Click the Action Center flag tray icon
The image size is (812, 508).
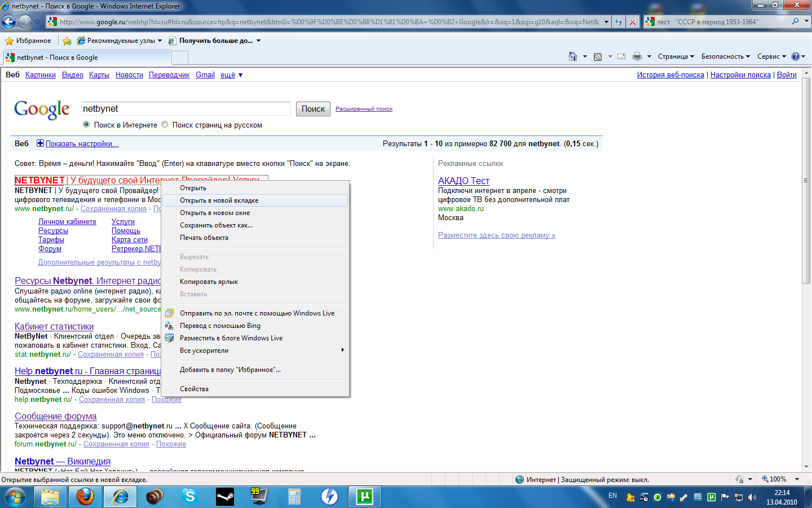[x=725, y=497]
